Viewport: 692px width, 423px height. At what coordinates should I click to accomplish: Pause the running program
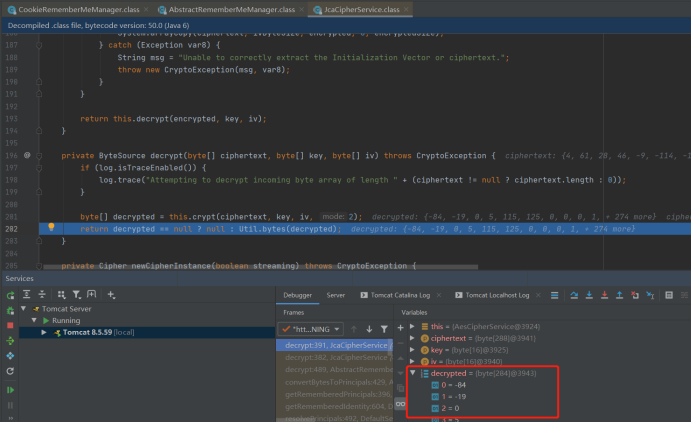pos(10,405)
